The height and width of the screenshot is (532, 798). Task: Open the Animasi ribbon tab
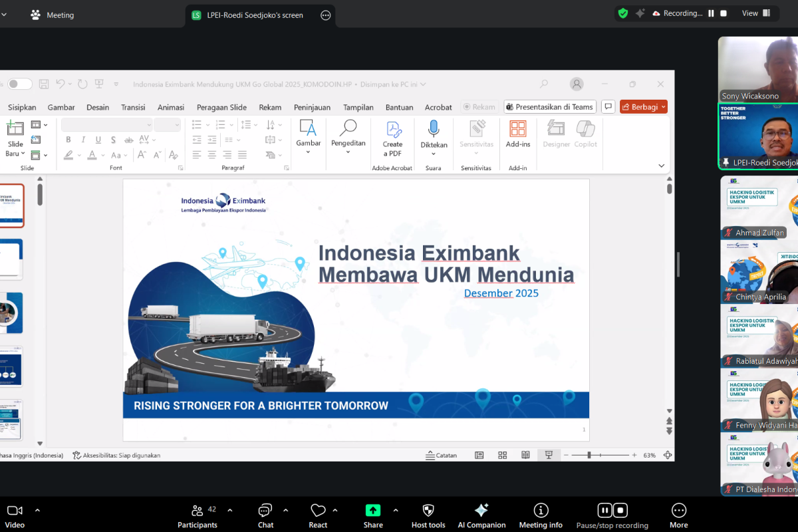[x=171, y=107]
